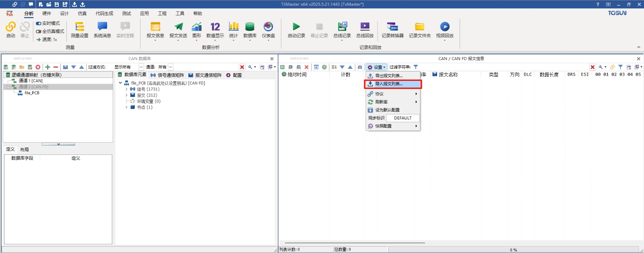Switch to the 硬件 ribbon tab
Viewport: 644px width, 253px height.
47,14
